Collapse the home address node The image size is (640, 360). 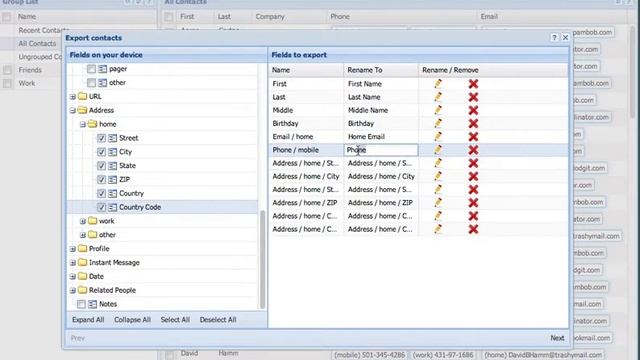[83, 124]
